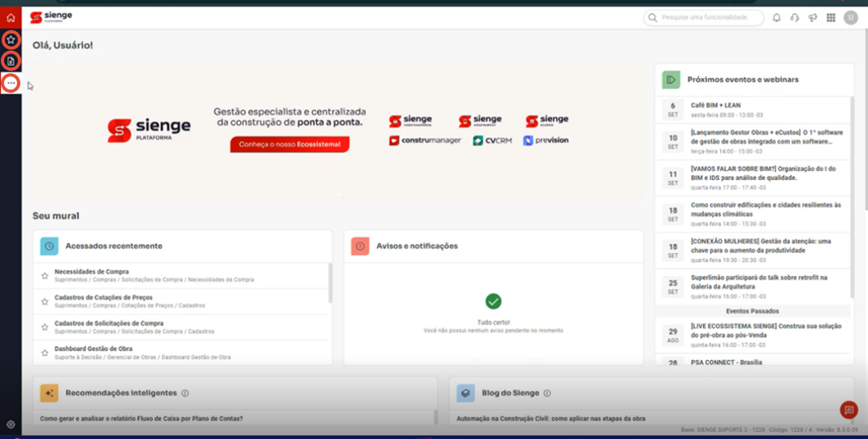Open the user avatar 'U' menu
Viewport: 868px width, 439px height.
[x=851, y=18]
